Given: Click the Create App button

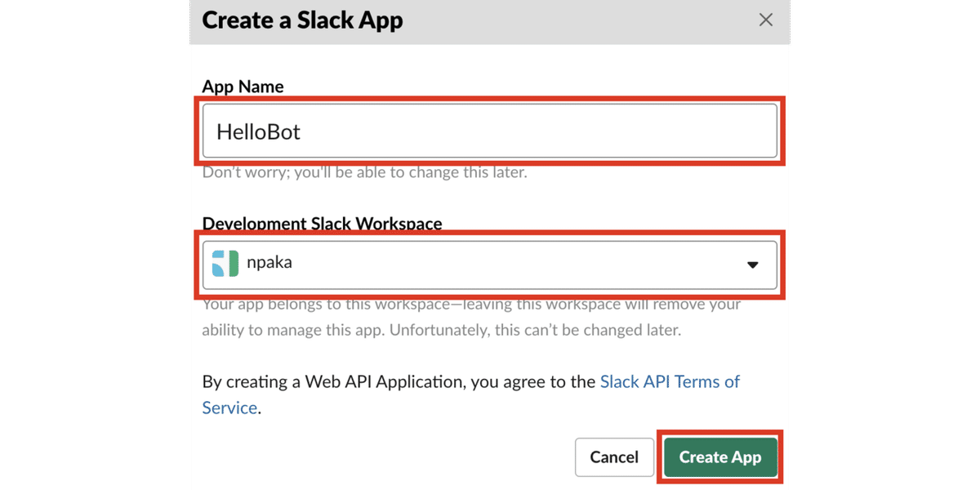Looking at the screenshot, I should 719,457.
